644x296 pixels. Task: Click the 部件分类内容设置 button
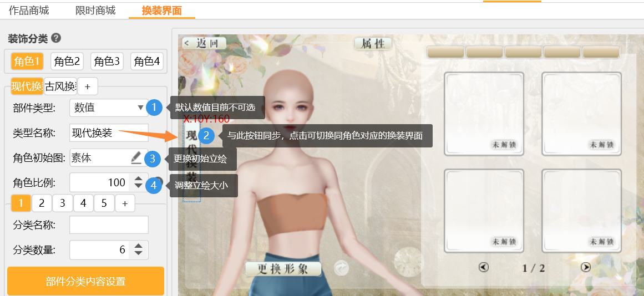tap(85, 281)
